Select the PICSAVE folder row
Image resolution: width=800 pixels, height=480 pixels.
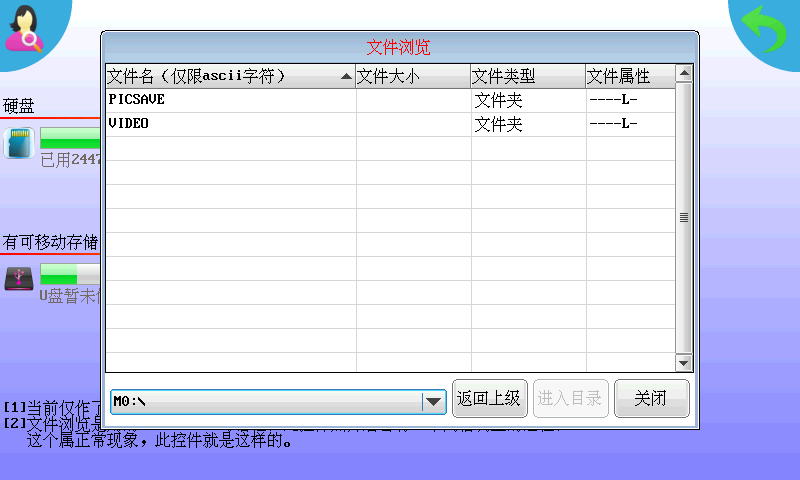click(390, 100)
